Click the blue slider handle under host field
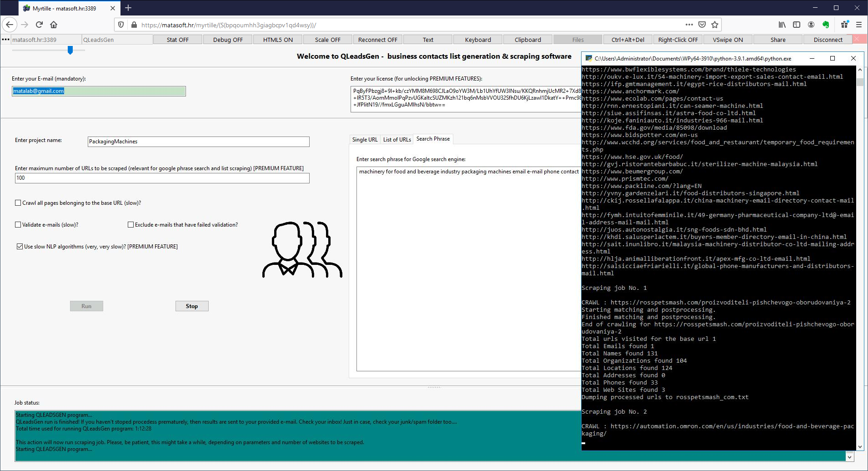Screen dimensions: 868x471 tap(70, 50)
